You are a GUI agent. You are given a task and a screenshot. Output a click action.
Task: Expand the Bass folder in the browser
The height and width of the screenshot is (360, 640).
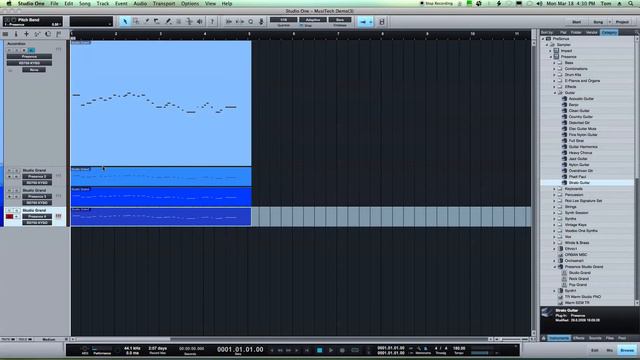[555, 63]
